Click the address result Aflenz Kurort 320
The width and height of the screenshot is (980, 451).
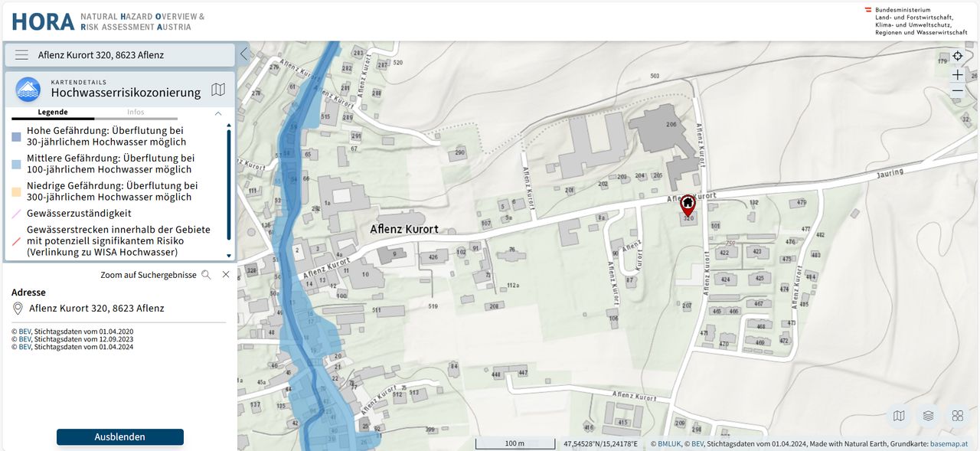[x=96, y=309]
